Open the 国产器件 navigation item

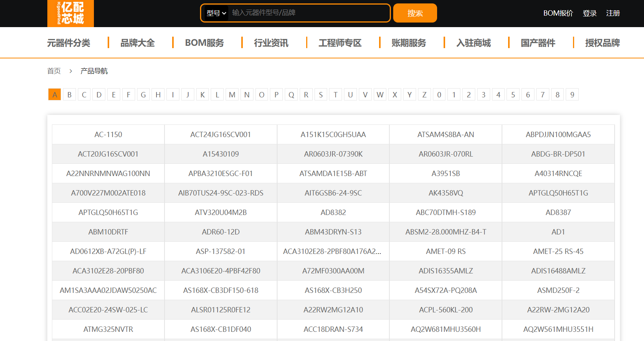point(538,43)
